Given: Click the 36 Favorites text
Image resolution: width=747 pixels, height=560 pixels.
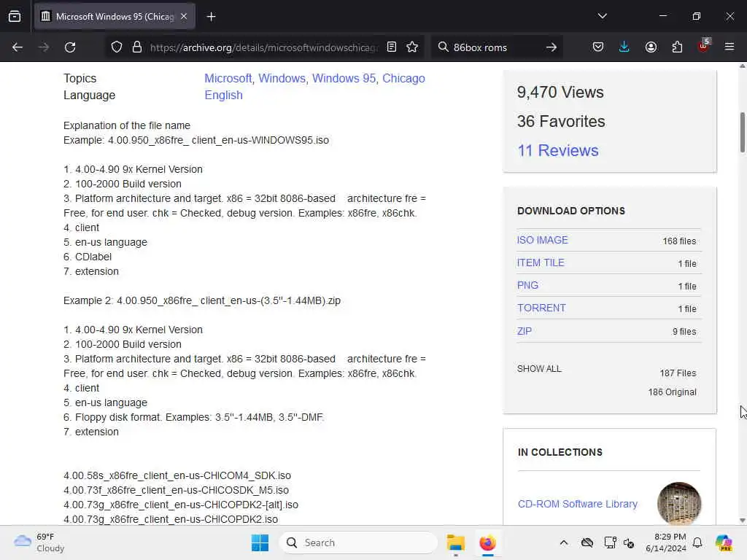Looking at the screenshot, I should click(561, 122).
